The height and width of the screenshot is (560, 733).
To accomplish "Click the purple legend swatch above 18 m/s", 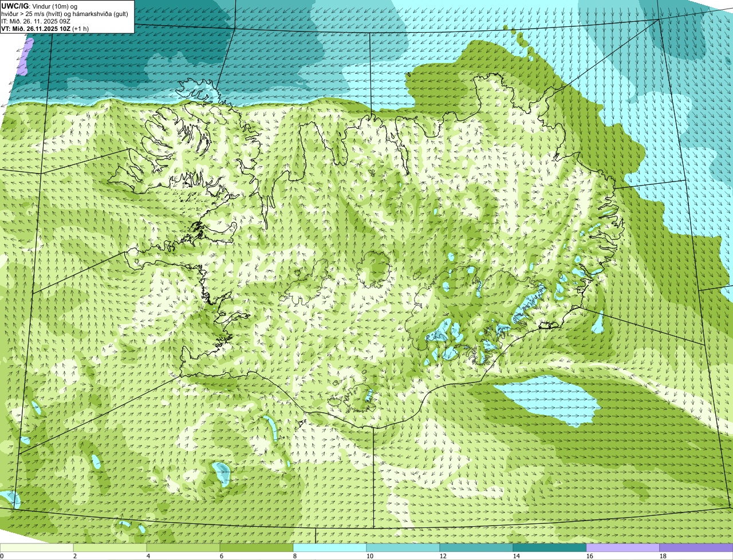I will click(x=696, y=548).
